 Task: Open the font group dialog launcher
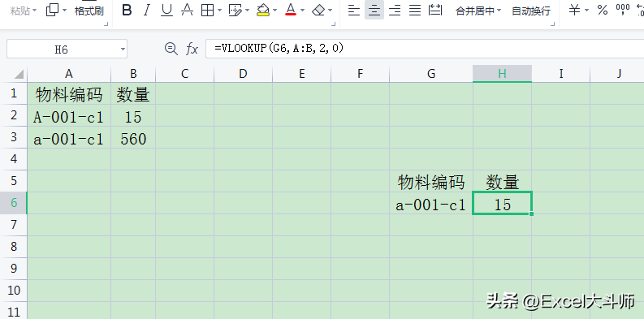334,24
